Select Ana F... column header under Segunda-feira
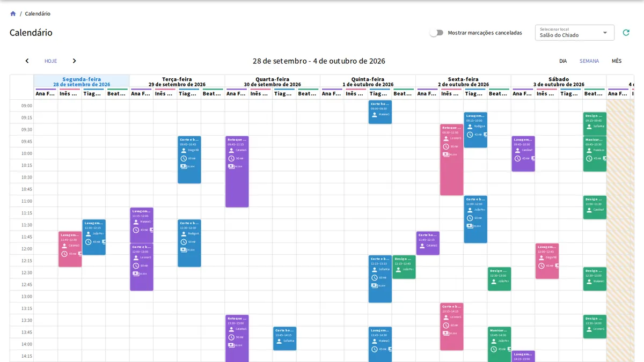Image resolution: width=644 pixels, height=362 pixels. tap(46, 93)
